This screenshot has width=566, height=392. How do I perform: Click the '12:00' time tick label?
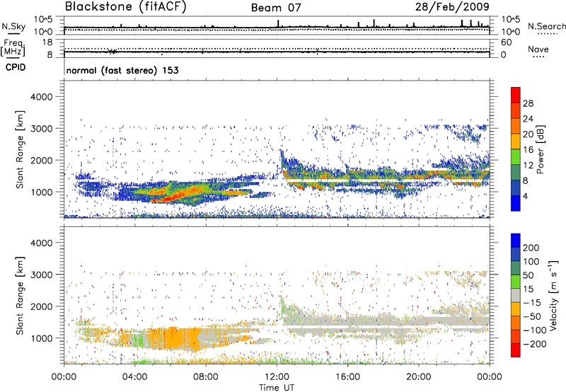277,377
